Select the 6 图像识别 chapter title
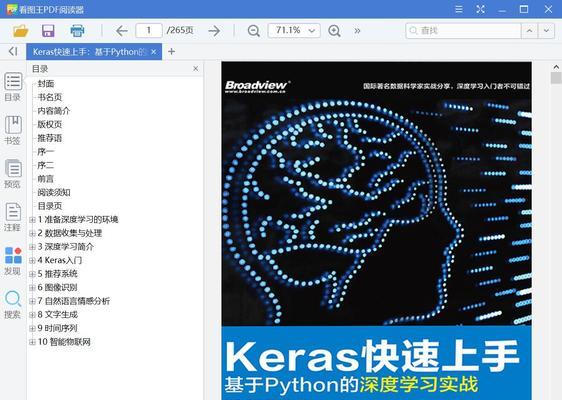562x400 pixels. [x=58, y=287]
